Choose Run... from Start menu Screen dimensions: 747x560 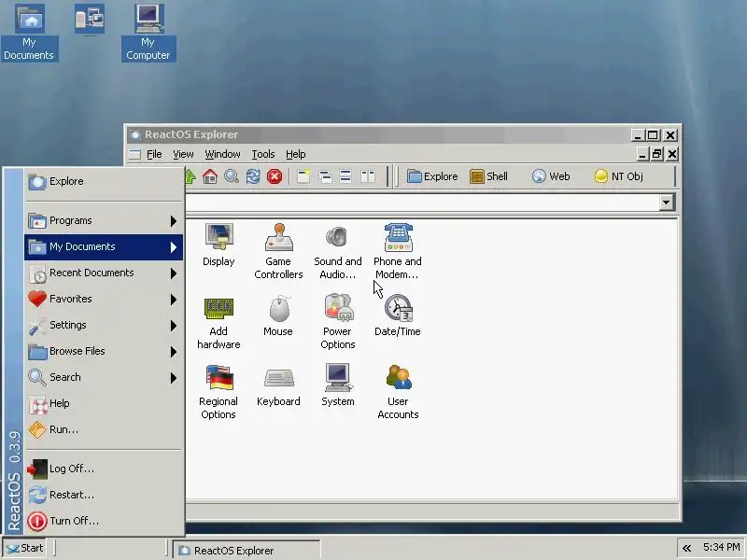(x=104, y=429)
